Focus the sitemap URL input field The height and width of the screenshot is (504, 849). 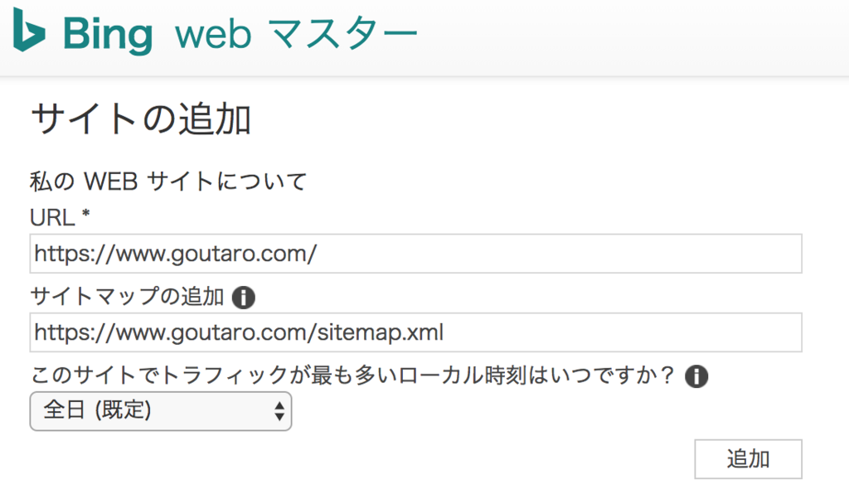(415, 332)
